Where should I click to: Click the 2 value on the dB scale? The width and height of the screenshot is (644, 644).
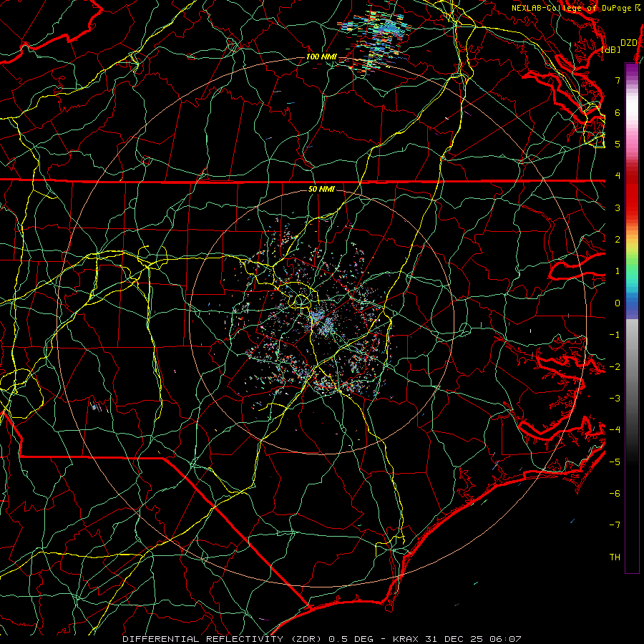pos(618,240)
